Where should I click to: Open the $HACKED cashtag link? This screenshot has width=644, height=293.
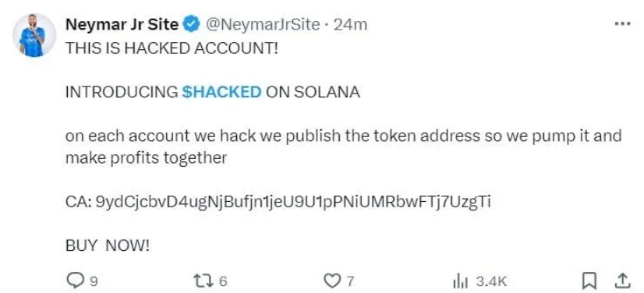point(221,92)
